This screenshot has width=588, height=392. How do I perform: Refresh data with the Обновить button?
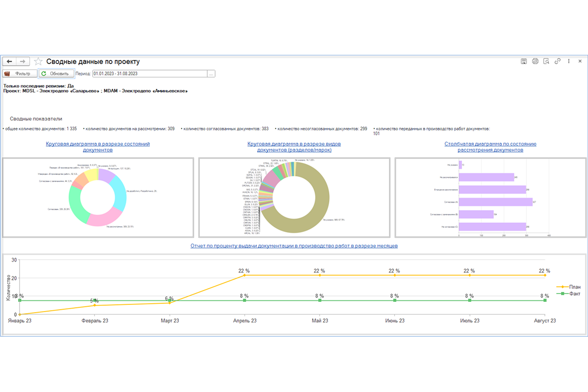click(56, 73)
